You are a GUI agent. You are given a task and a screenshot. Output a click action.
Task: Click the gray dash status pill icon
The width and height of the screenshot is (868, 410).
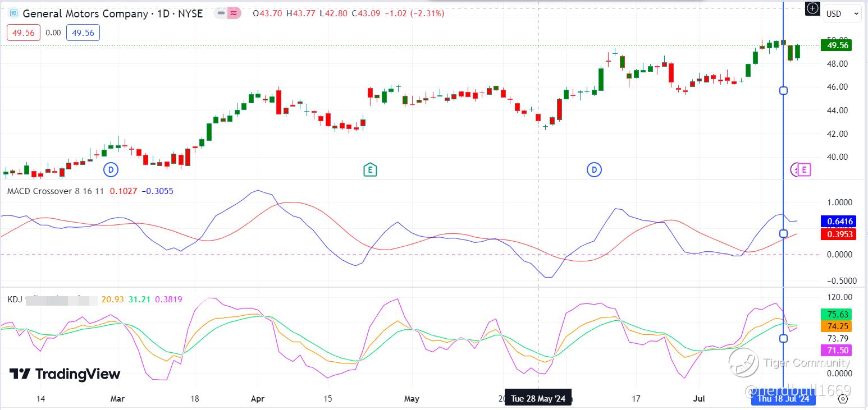pyautogui.click(x=222, y=13)
